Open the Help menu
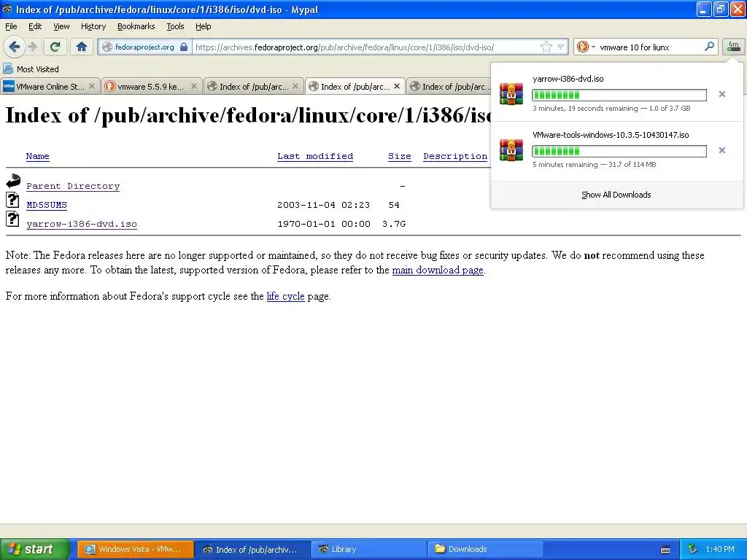Viewport: 747px width, 560px height. coord(204,26)
